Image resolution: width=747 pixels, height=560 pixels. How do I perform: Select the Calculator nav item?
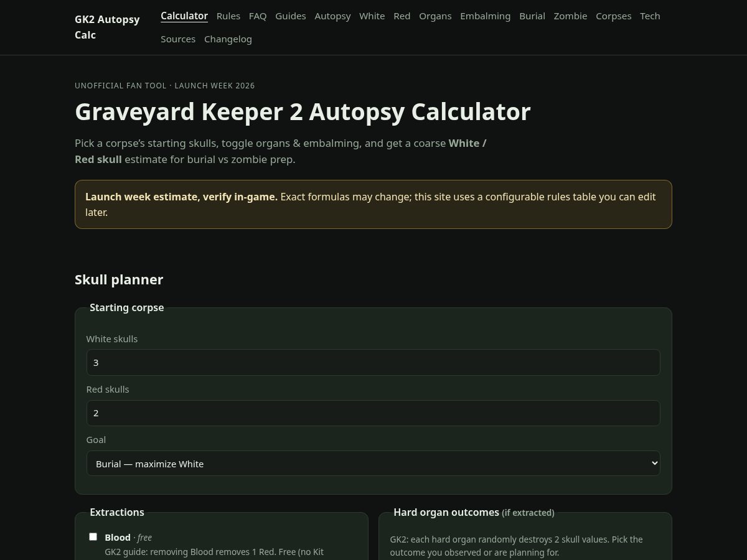click(184, 16)
